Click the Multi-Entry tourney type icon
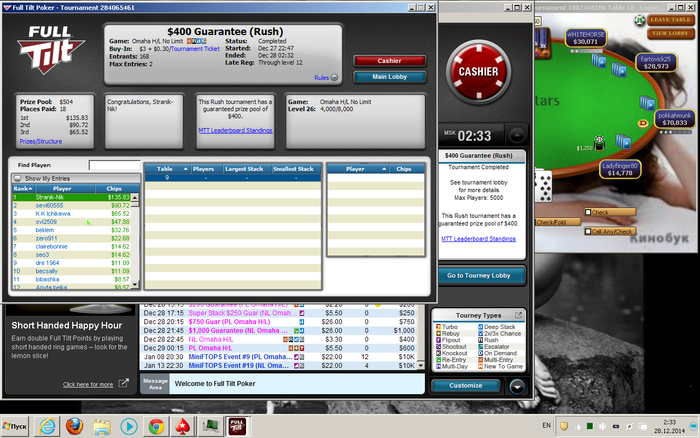This screenshot has width=700, height=438. coord(480,360)
